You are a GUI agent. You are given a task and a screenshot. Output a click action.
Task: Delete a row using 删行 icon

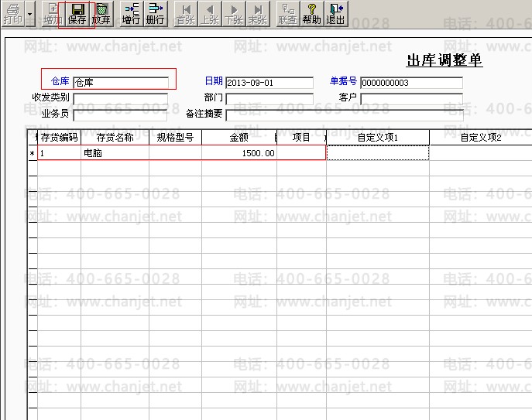(x=156, y=14)
